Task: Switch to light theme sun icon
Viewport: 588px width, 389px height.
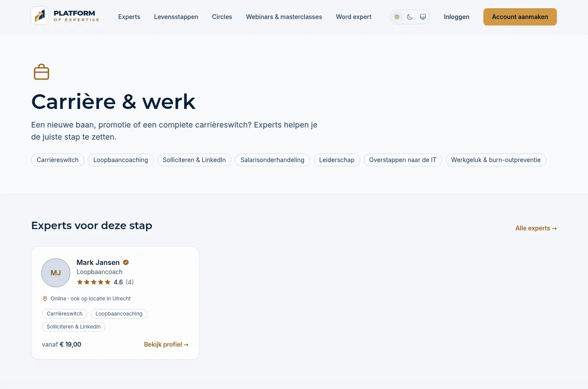Action: [x=397, y=17]
